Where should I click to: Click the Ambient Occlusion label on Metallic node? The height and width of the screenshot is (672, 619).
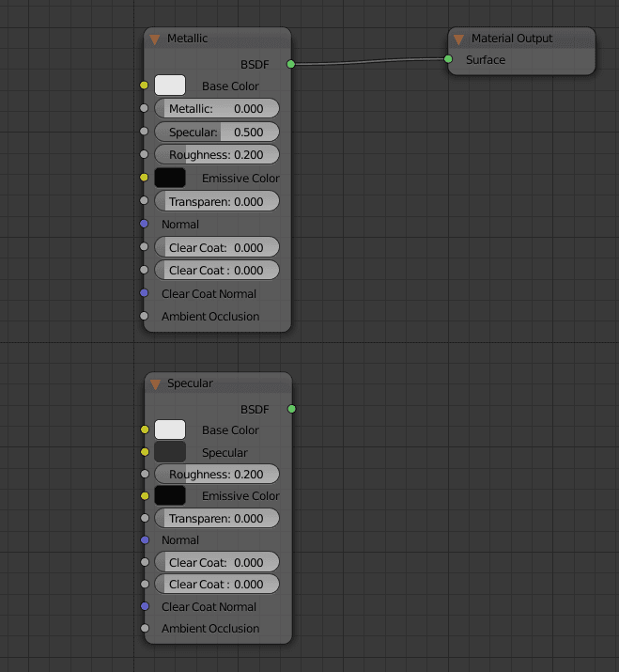click(x=210, y=317)
